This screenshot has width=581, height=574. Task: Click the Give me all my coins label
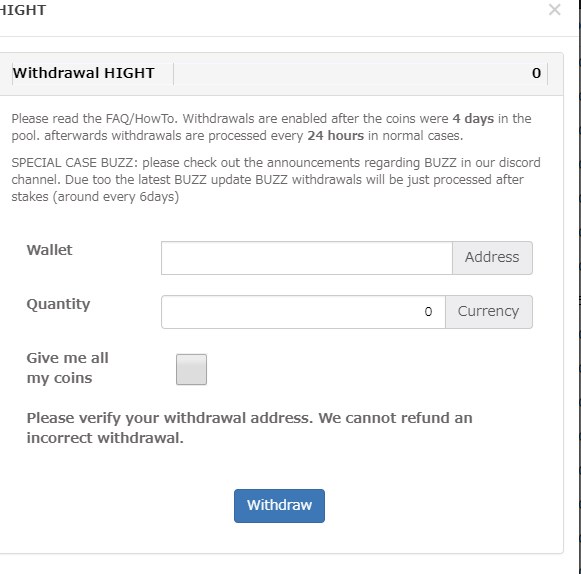[x=67, y=368]
